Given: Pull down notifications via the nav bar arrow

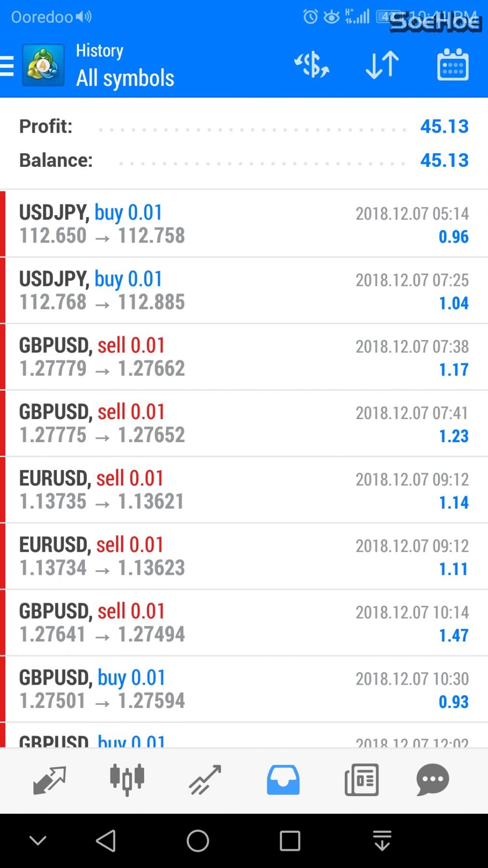Looking at the screenshot, I should [382, 841].
